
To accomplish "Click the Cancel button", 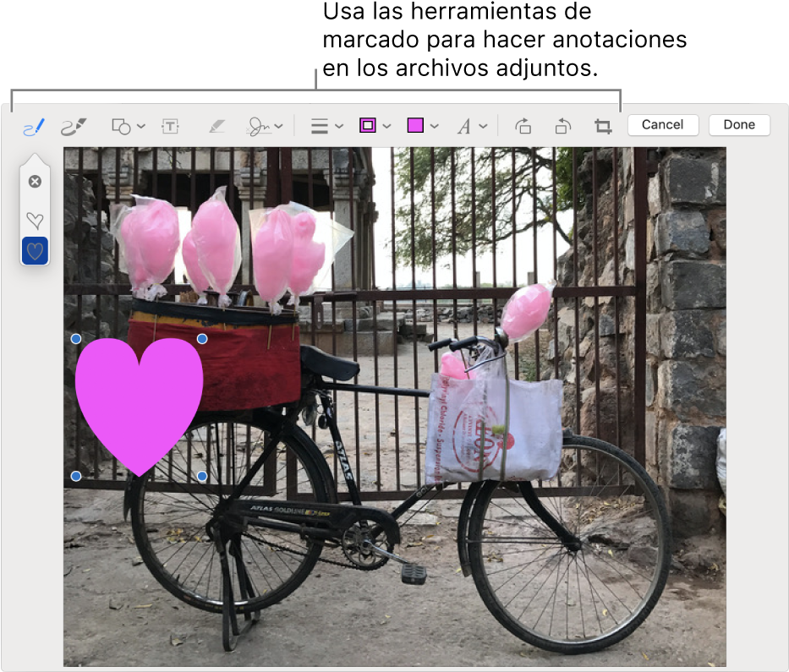I will pos(662,125).
